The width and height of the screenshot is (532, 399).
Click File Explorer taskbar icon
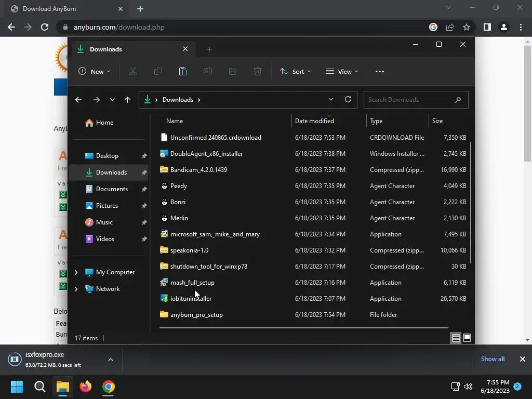63,387
